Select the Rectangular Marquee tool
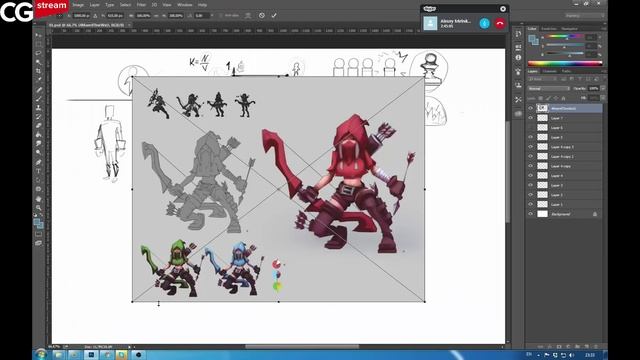 click(x=38, y=44)
